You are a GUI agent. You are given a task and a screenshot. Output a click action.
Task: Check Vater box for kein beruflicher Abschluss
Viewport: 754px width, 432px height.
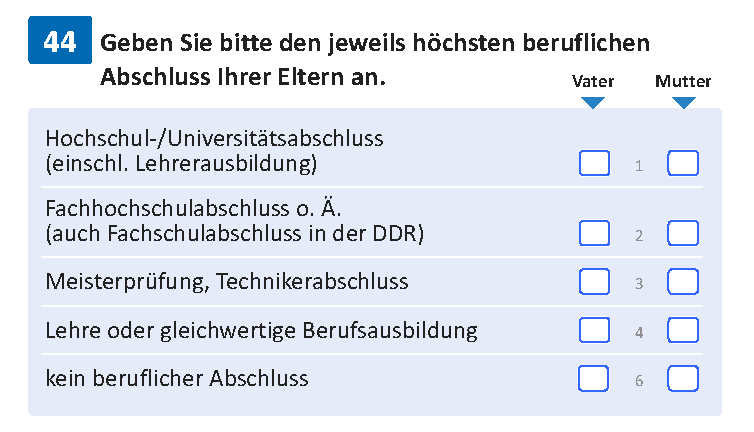click(593, 379)
